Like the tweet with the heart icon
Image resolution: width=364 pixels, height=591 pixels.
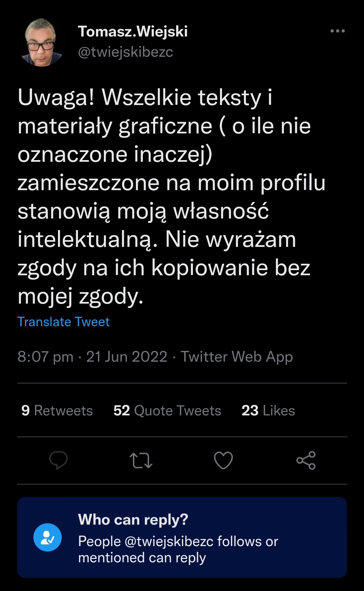pos(223,460)
